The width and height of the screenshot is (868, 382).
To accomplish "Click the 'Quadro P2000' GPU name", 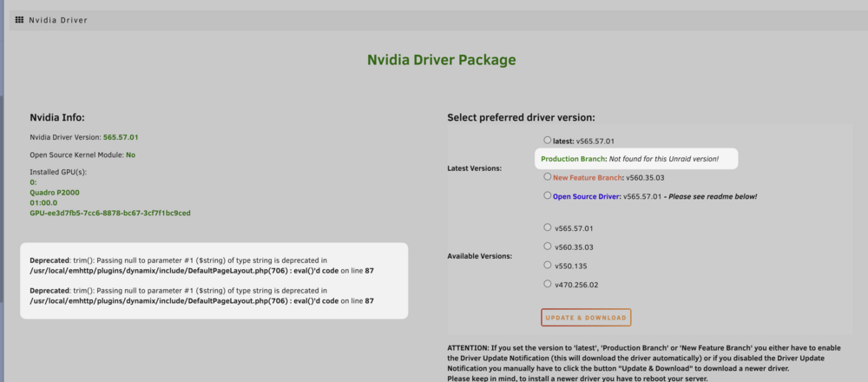I will click(x=53, y=192).
